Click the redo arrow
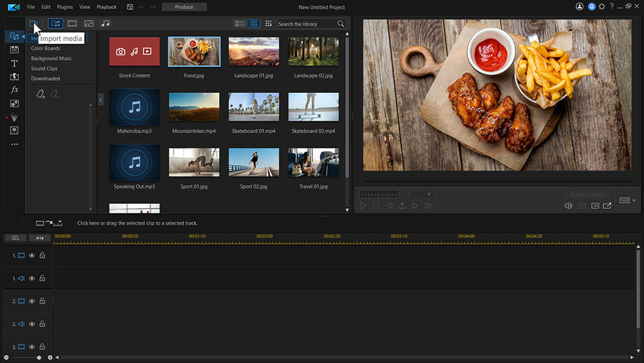This screenshot has height=363, width=644. (x=153, y=7)
